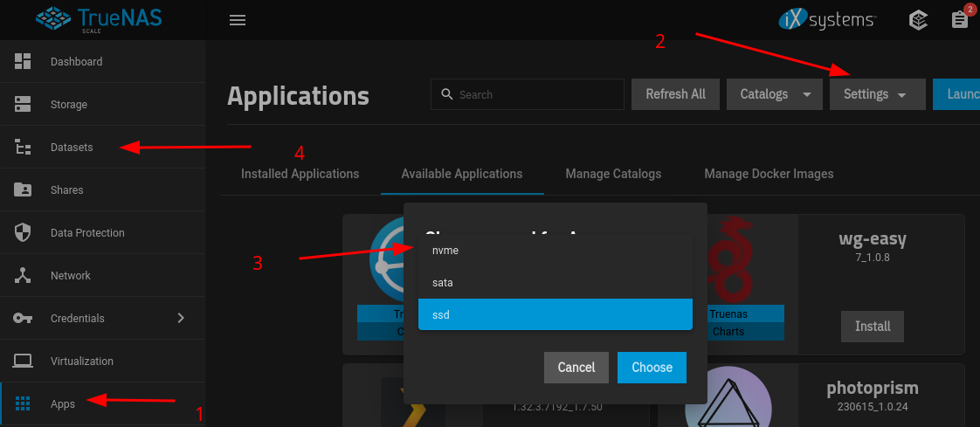
Task: Click the Virtualization laptop icon
Action: (23, 362)
